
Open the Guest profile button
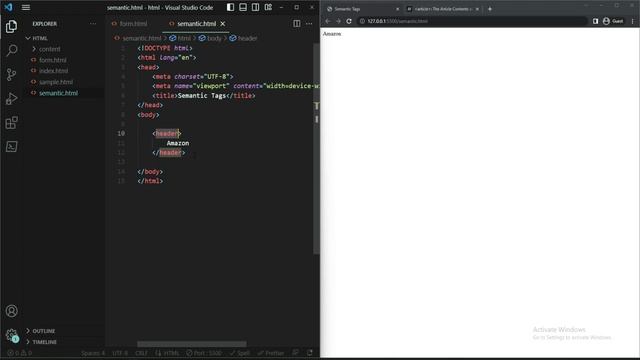click(613, 21)
